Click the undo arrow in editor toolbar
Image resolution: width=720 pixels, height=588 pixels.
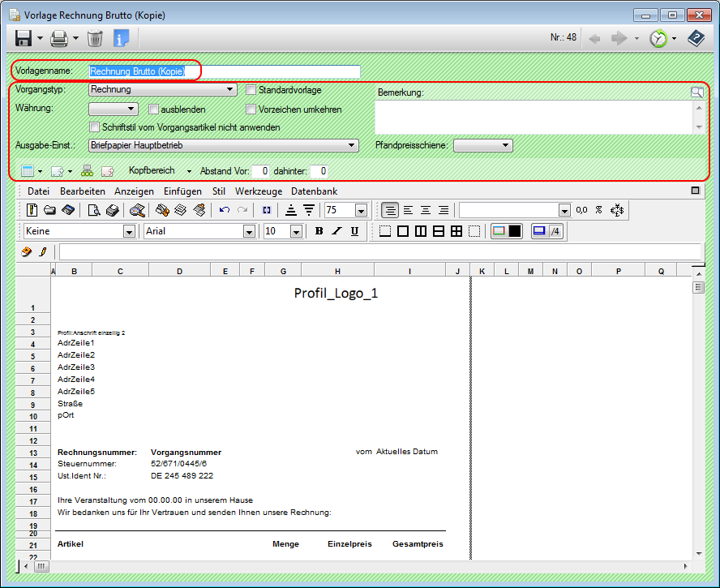225,210
